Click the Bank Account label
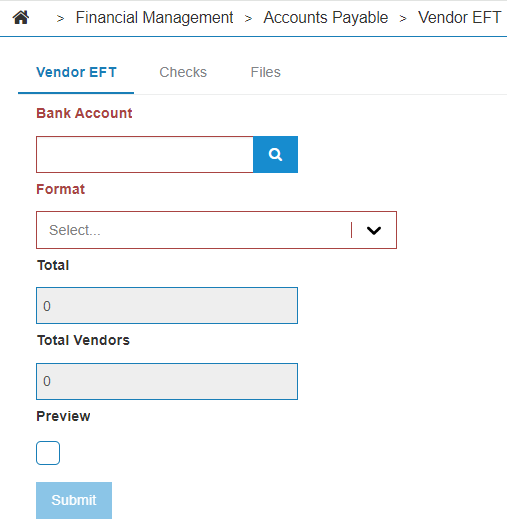The image size is (507, 526). pos(84,113)
